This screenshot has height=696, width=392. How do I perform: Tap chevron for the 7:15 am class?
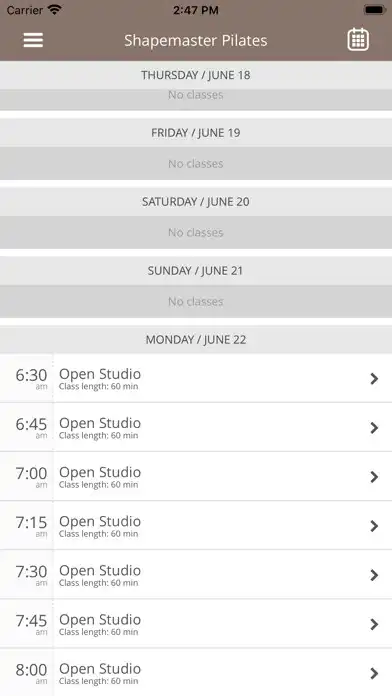(x=374, y=526)
